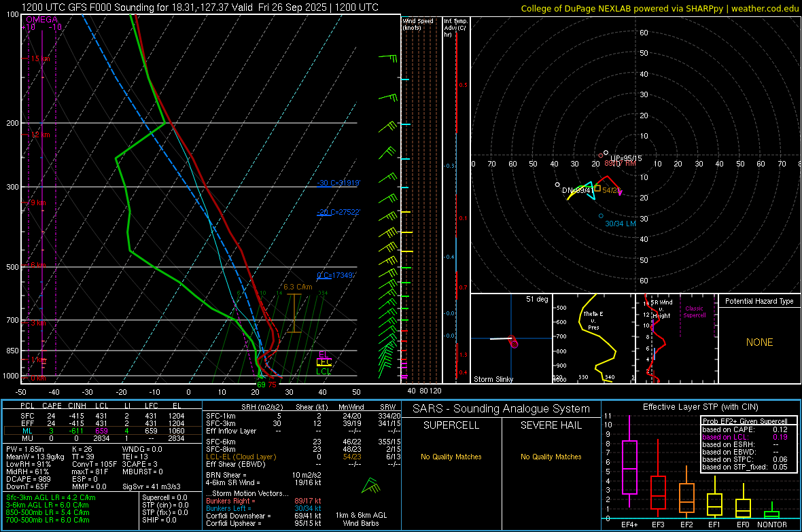This screenshot has width=802, height=532.
Task: Click the -20 C=27522' level label
Action: 338,212
